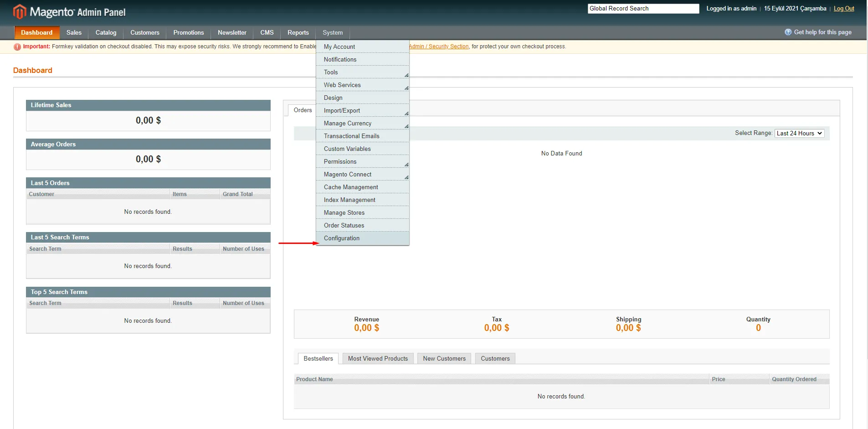
Task: Choose Index Management in System menu
Action: 349,200
